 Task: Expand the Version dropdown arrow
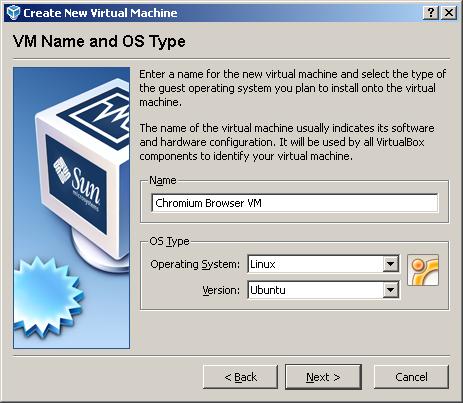390,290
